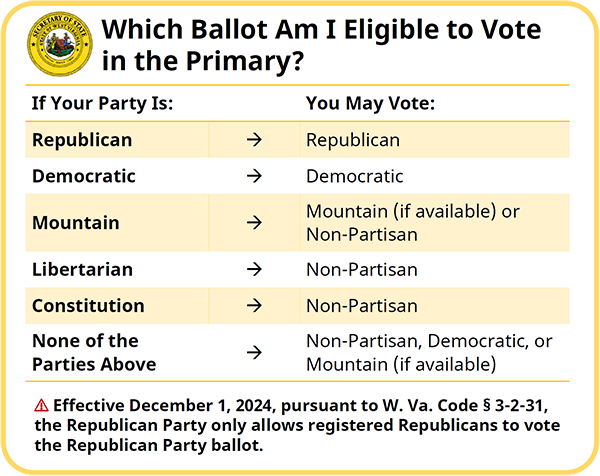600x476 pixels.
Task: Click the arrow beside Democratic
Action: 254,176
